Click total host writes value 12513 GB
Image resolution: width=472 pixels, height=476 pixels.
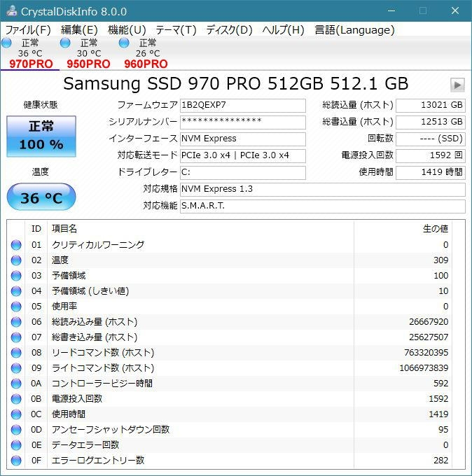click(x=431, y=122)
